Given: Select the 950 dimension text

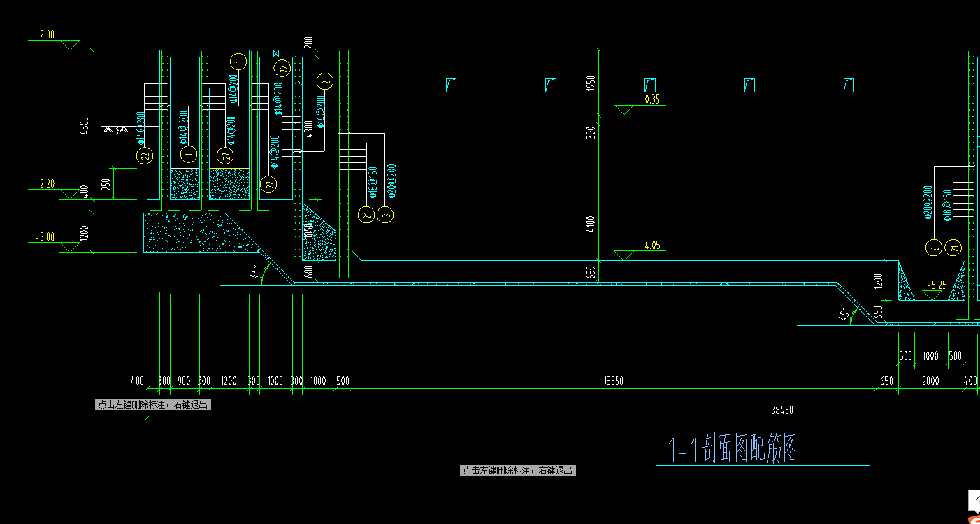Looking at the screenshot, I should pos(106,185).
